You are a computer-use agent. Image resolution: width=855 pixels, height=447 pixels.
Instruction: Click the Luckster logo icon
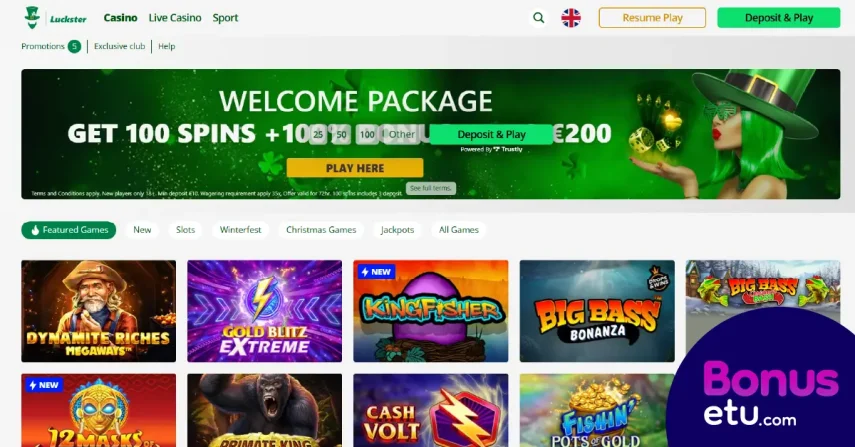pos(32,18)
